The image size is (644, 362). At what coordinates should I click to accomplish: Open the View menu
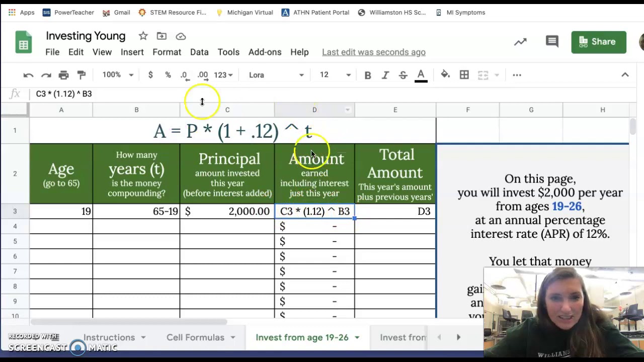pos(102,52)
